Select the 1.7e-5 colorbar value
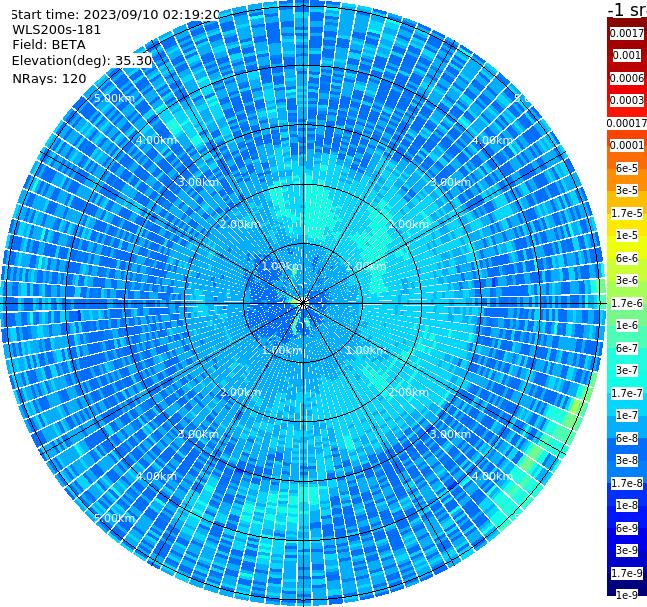The width and height of the screenshot is (647, 607). point(627,213)
